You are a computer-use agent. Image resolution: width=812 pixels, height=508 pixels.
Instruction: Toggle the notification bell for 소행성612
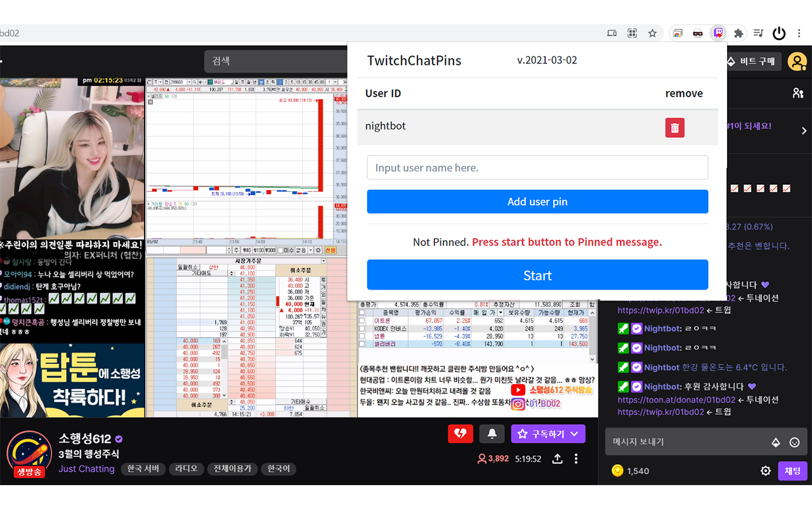point(492,434)
